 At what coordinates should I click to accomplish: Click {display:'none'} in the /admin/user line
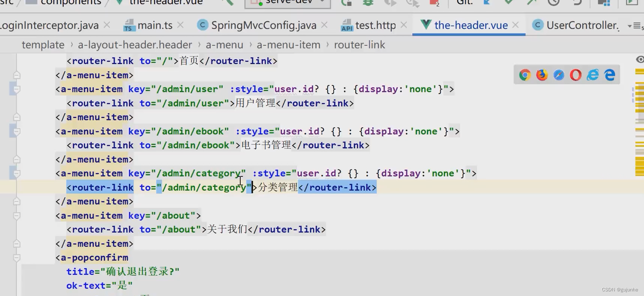pyautogui.click(x=398, y=89)
